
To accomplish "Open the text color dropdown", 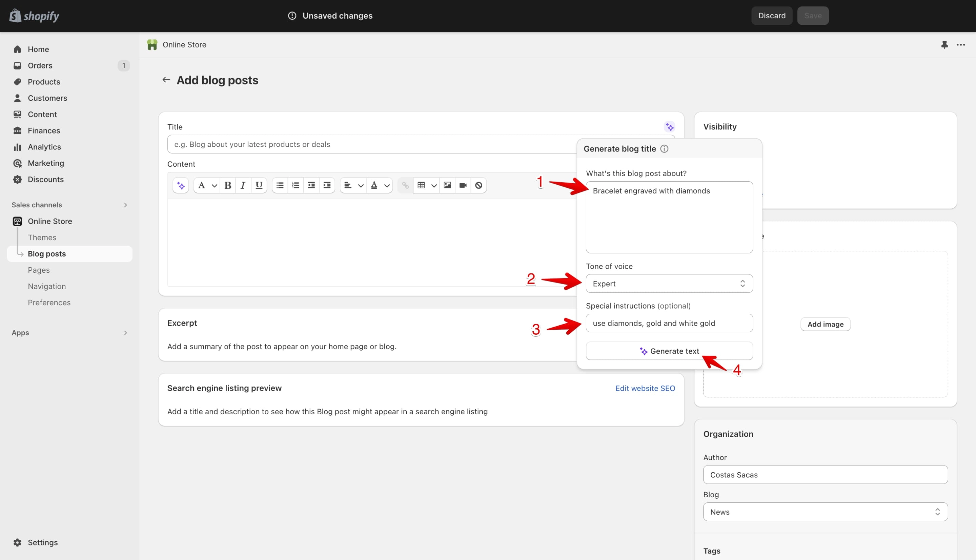I will pyautogui.click(x=380, y=185).
